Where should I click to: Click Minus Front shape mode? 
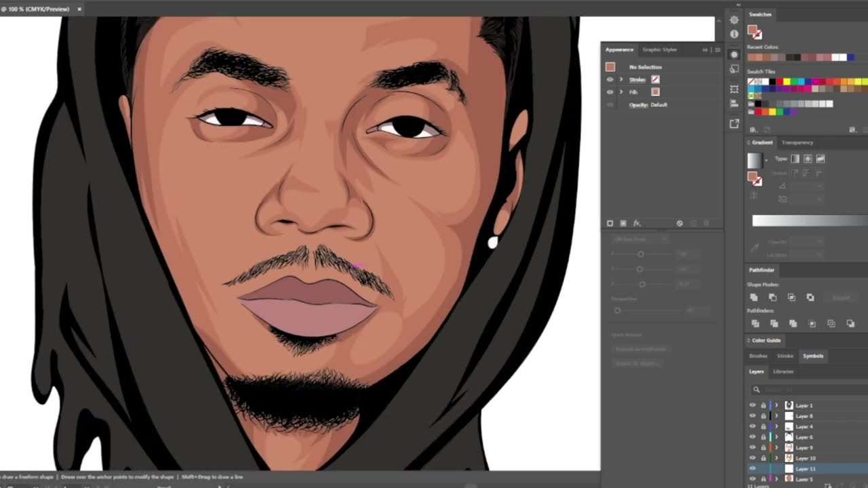[772, 298]
